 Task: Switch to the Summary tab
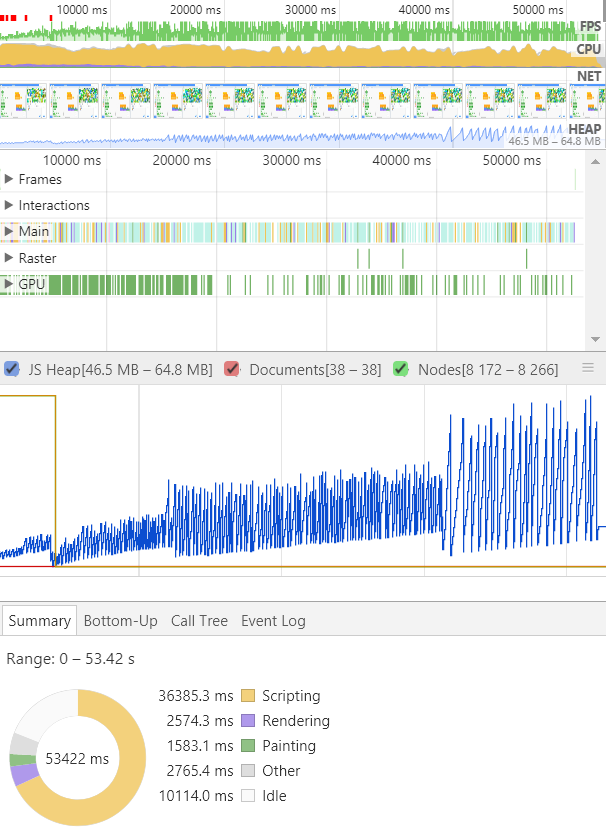(x=39, y=620)
